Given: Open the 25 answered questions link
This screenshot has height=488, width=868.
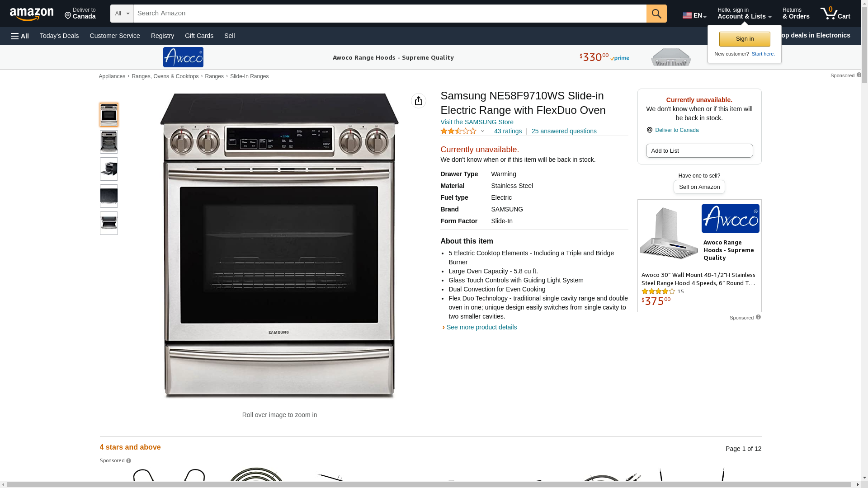Looking at the screenshot, I should tap(564, 131).
